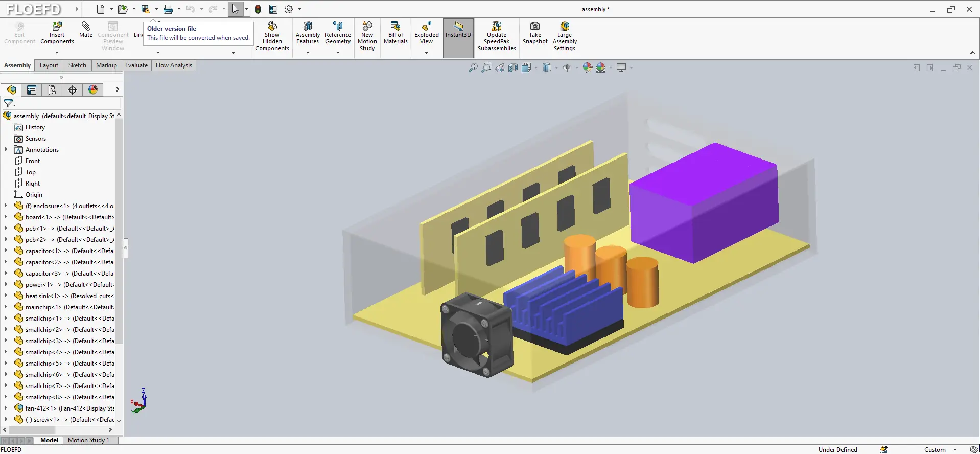Open the DisplayManager appearance sphere tab

(93, 90)
